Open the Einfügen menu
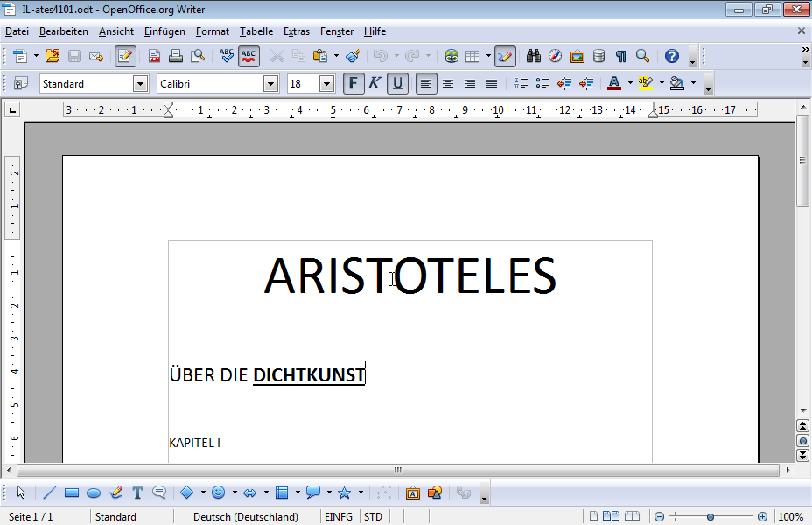Image resolution: width=812 pixels, height=525 pixels. pyautogui.click(x=164, y=31)
